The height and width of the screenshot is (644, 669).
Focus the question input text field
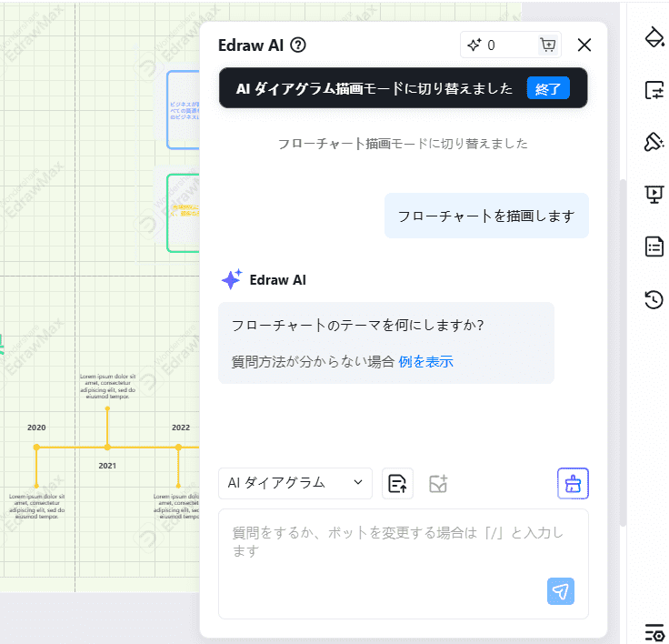[404, 564]
